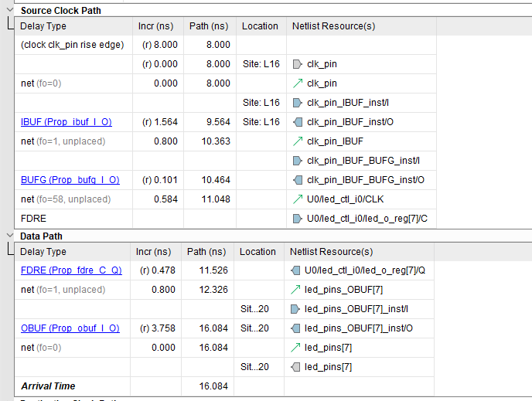The height and width of the screenshot is (401, 532).
Task: Click the '(r) 0.478' increment cell
Action: [155, 270]
